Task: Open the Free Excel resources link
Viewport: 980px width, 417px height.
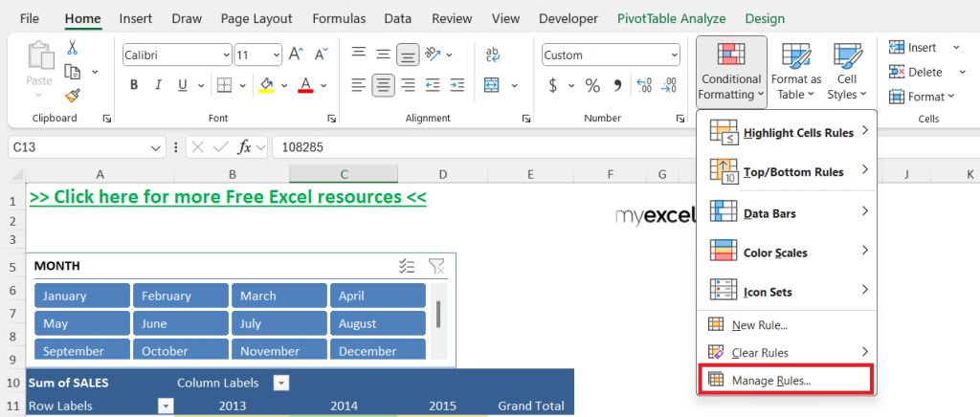Action: tap(228, 197)
